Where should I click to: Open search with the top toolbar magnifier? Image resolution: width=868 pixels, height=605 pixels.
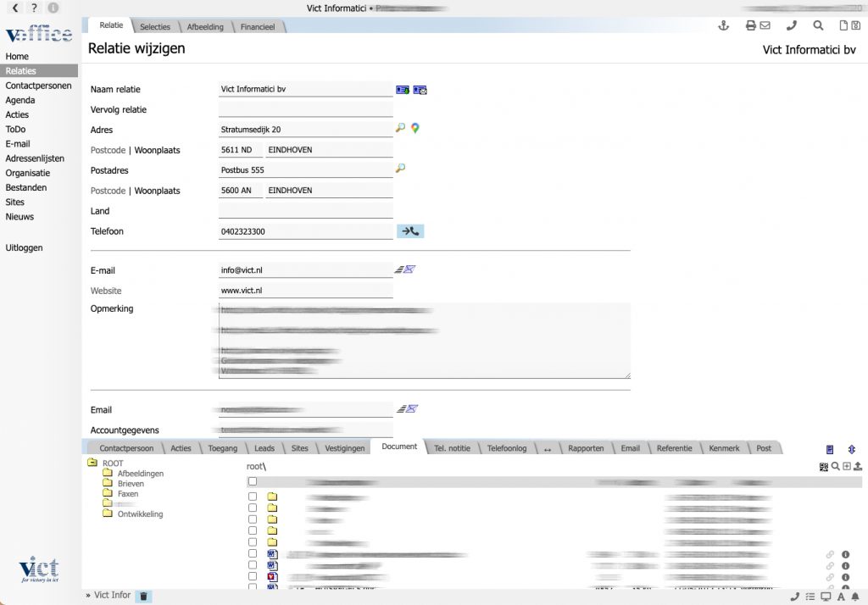pyautogui.click(x=818, y=25)
